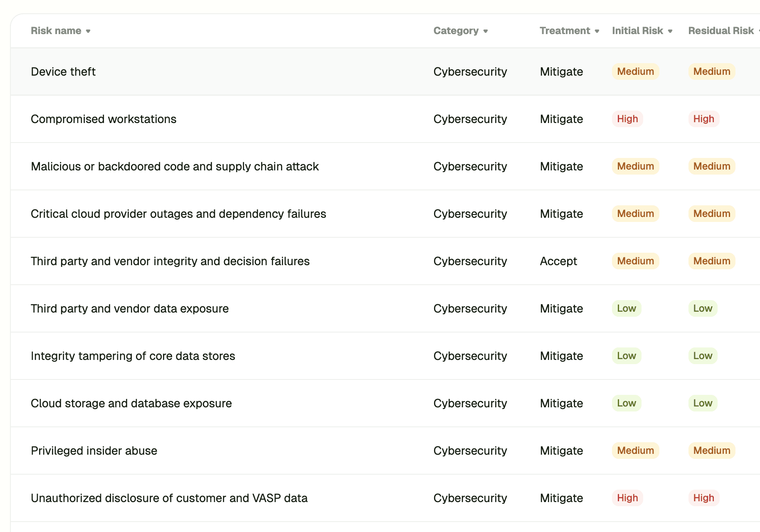Click Device theft's Initial Risk Medium badge

pyautogui.click(x=635, y=71)
